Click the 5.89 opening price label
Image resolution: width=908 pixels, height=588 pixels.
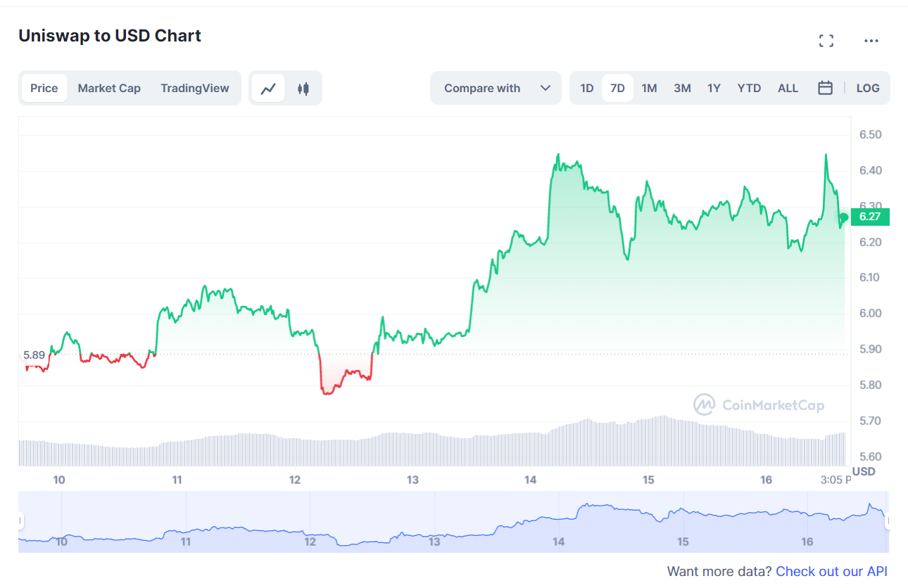34,355
